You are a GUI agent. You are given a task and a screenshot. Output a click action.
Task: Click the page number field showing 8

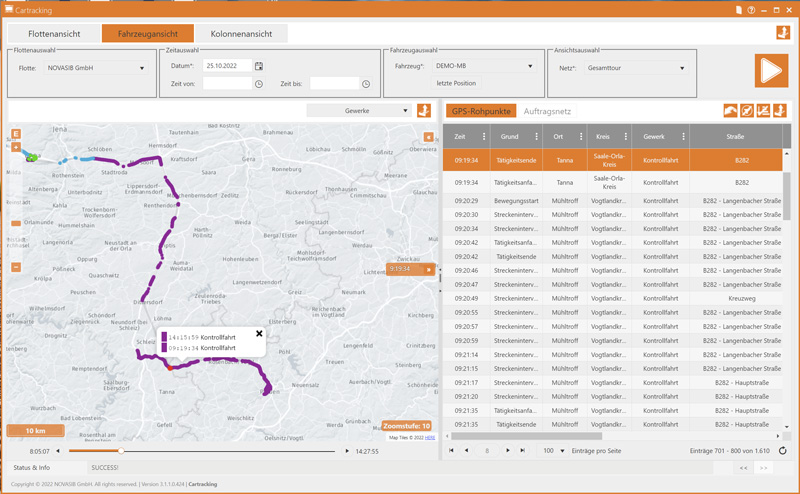(487, 451)
